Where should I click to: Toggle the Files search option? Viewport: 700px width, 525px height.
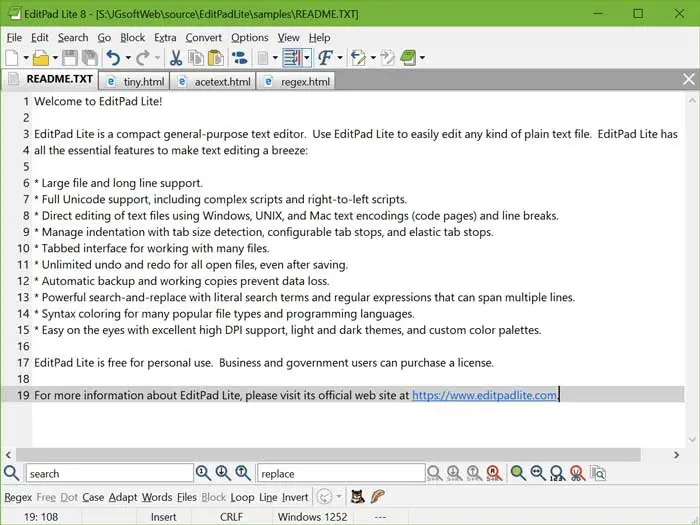pyautogui.click(x=187, y=497)
